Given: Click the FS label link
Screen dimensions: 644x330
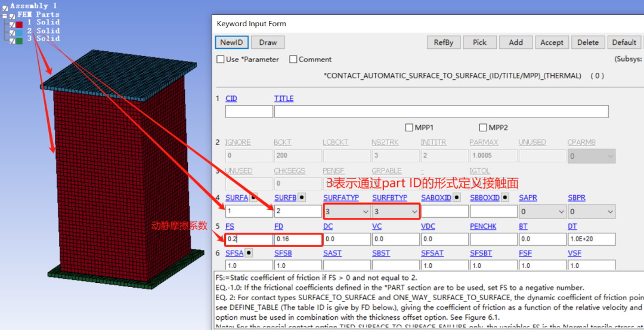Looking at the screenshot, I should tap(230, 226).
